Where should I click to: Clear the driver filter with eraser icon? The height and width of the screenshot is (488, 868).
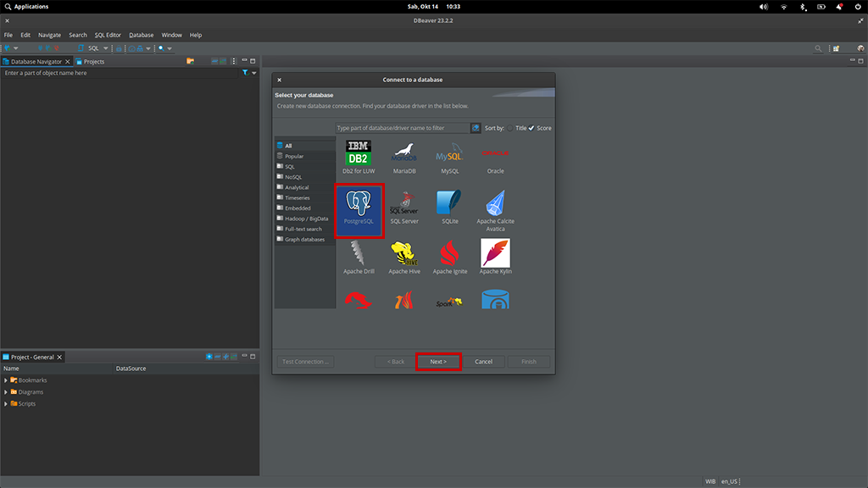476,128
